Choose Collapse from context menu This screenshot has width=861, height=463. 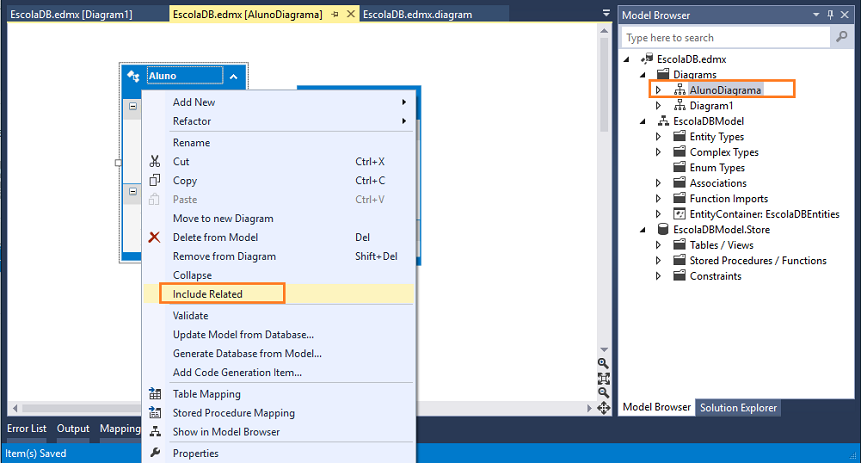click(x=278, y=275)
